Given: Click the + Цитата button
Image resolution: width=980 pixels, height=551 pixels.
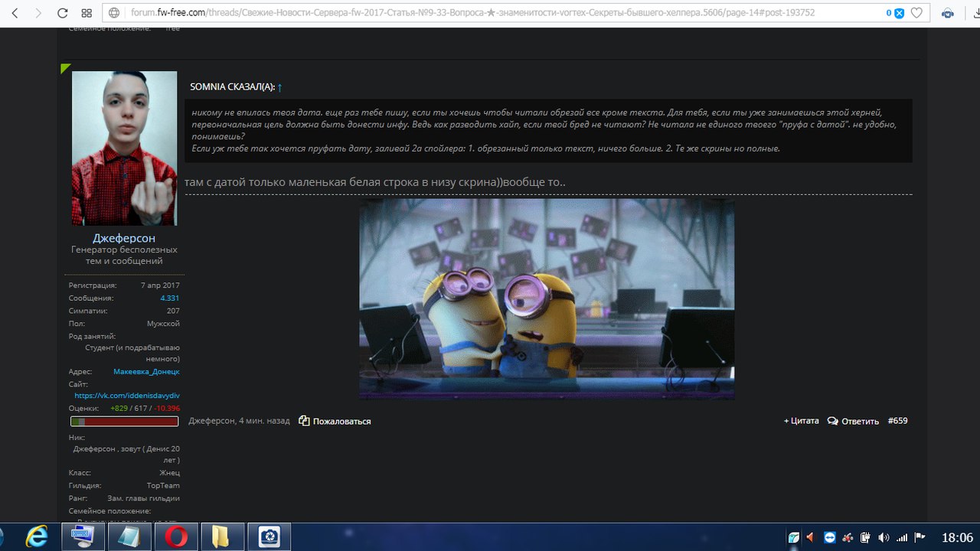Looking at the screenshot, I should point(801,421).
